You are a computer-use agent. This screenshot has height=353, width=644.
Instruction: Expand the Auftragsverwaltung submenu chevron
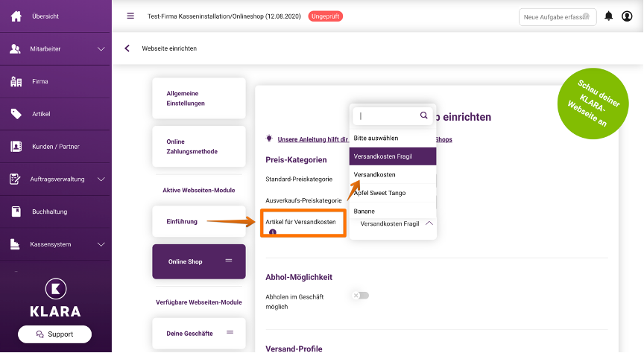(101, 179)
